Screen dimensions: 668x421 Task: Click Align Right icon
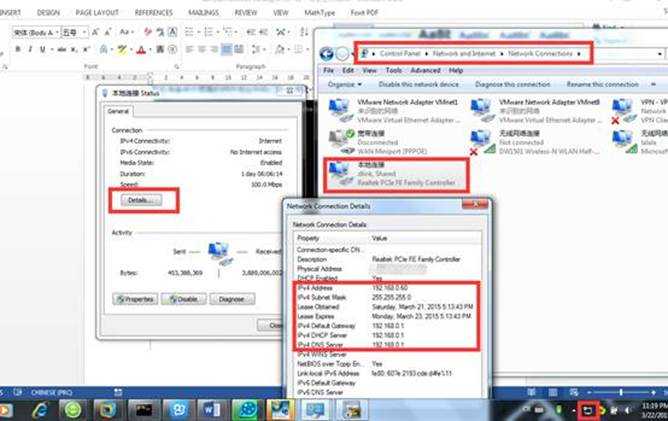coord(214,49)
